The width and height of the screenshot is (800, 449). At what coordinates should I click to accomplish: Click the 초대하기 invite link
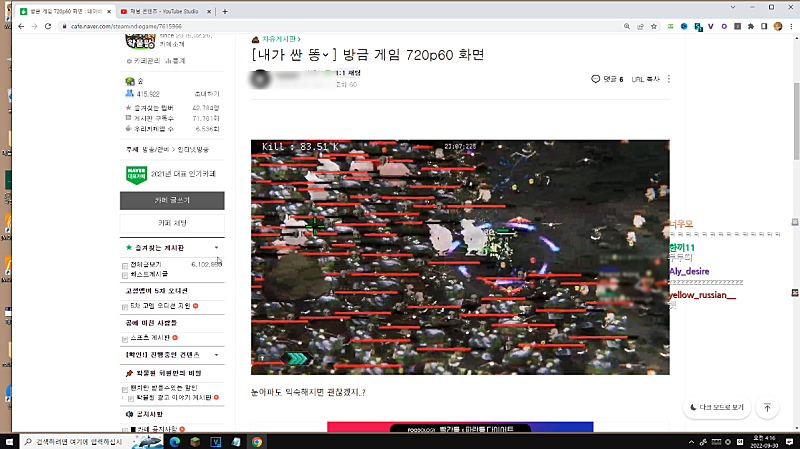207,94
